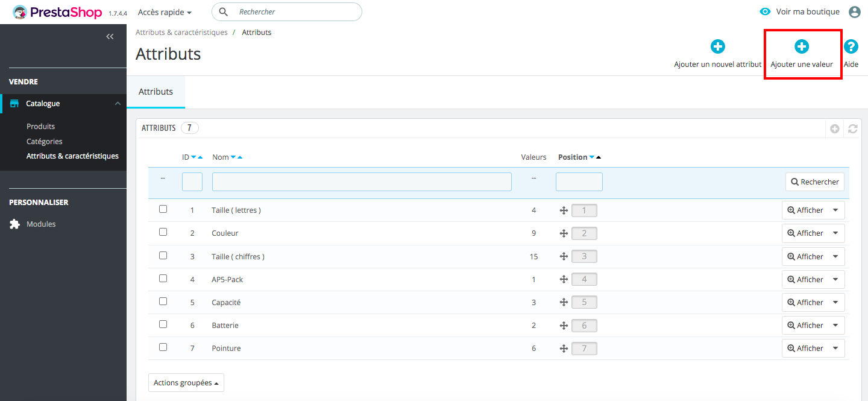The image size is (868, 401).
Task: Click the refresh list icon in panel header
Action: pos(853,128)
